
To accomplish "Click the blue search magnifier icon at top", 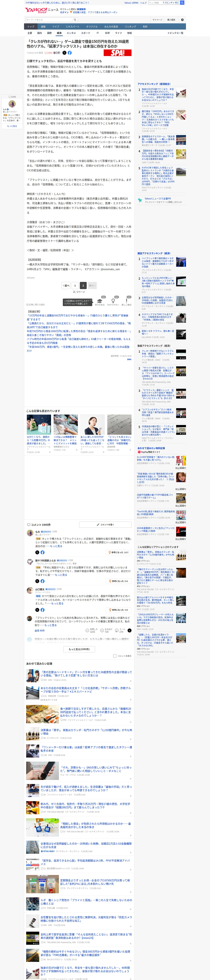I will tap(182, 3).
